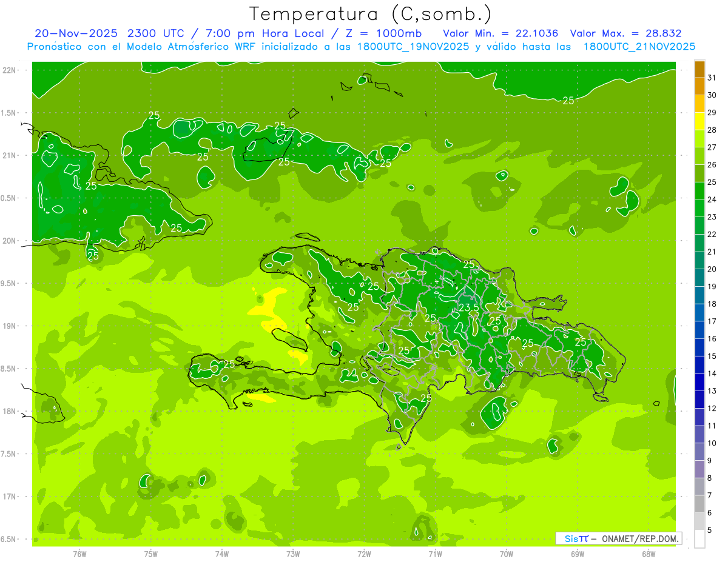Image resolution: width=728 pixels, height=562 pixels.
Task: Click the colorbar legend value "9"
Action: coord(709,461)
